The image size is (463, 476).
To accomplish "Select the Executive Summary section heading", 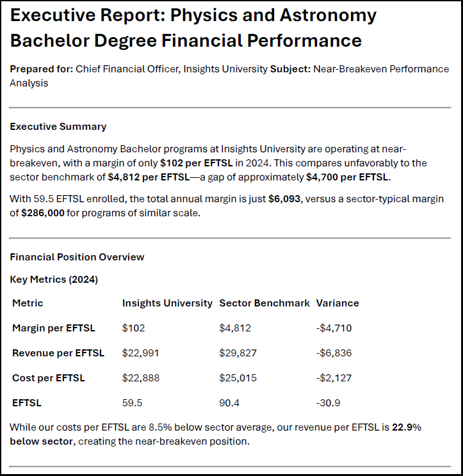I will click(x=58, y=127).
